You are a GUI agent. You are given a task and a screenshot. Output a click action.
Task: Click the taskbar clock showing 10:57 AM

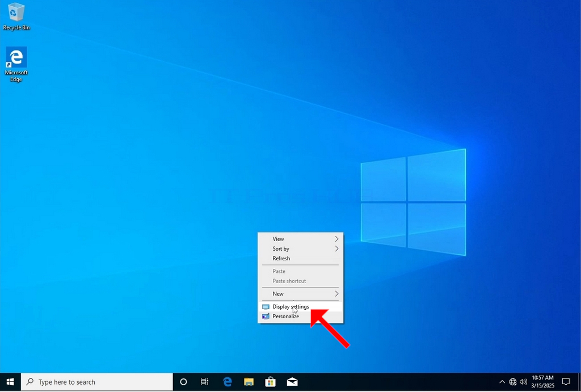[543, 382]
